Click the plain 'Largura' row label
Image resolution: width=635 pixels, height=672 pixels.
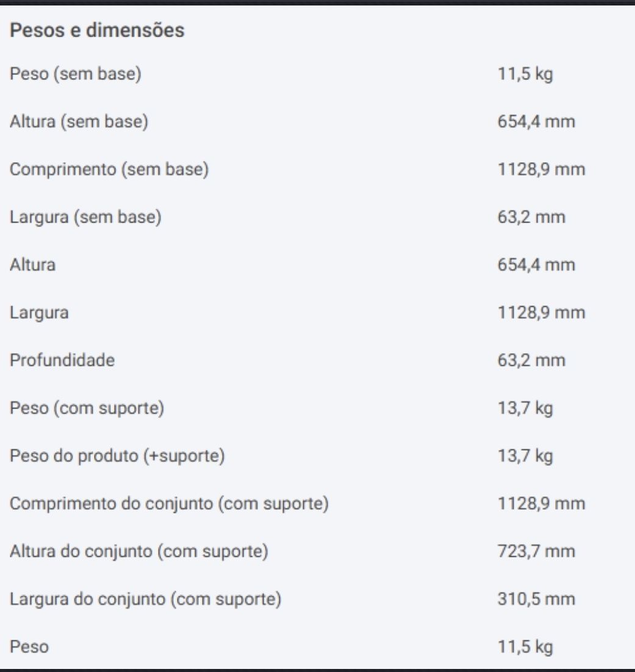[39, 312]
